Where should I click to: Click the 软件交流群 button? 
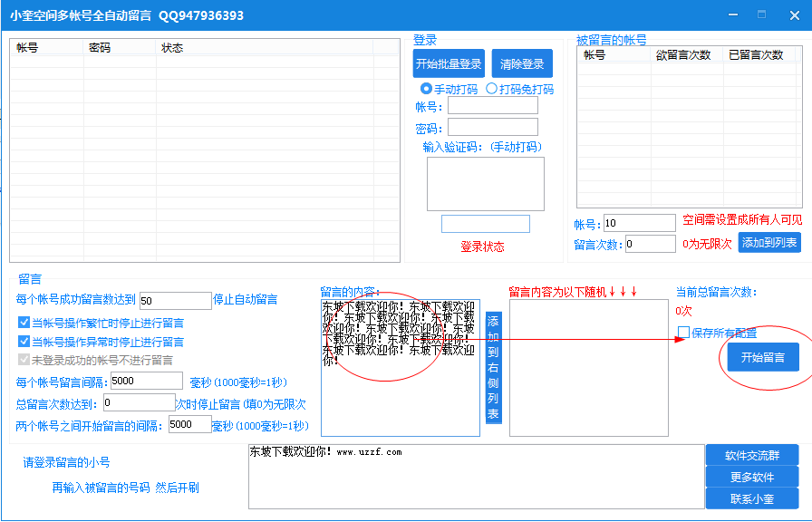pyautogui.click(x=752, y=455)
